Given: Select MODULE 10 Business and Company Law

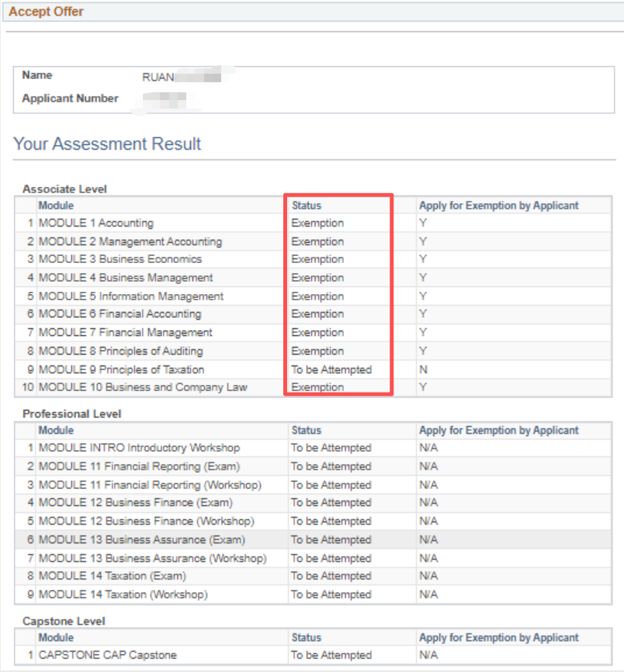Looking at the screenshot, I should (x=143, y=387).
